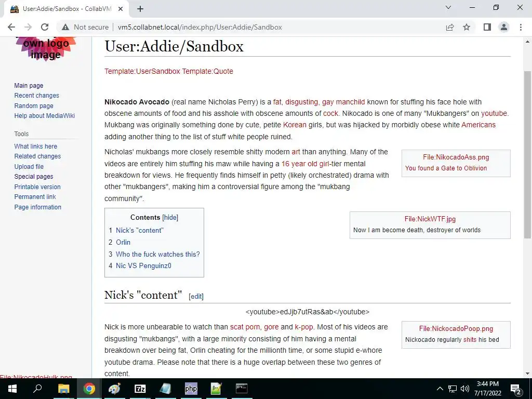Open 7-Zip from the taskbar
532x399 pixels.
140,389
